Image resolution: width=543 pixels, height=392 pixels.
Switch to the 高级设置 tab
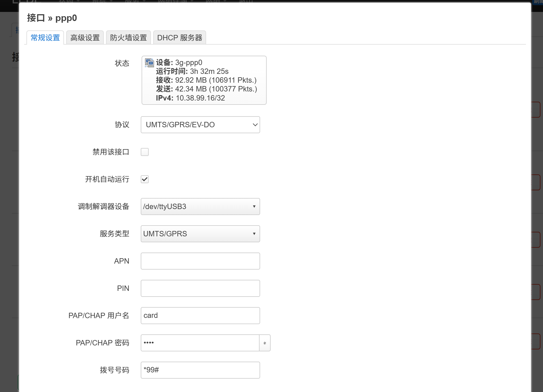[x=85, y=37]
